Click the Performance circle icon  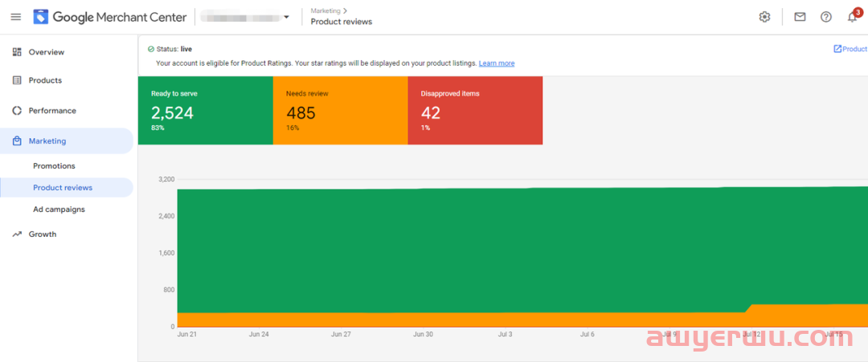(17, 111)
